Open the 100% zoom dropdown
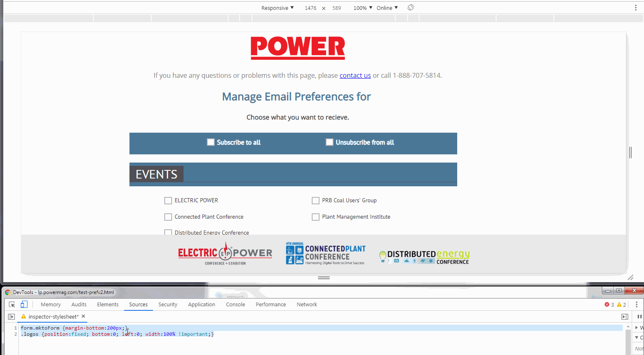 point(363,8)
